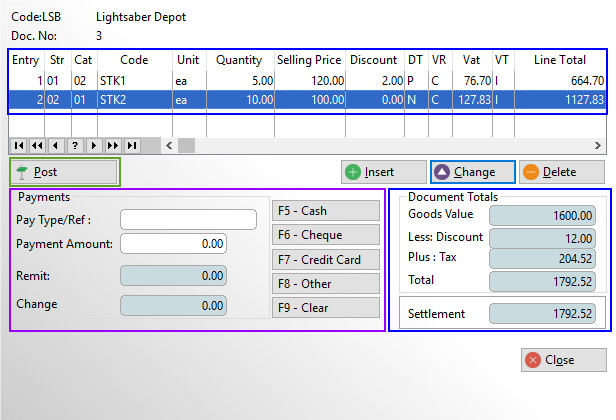The width and height of the screenshot is (616, 420).
Task: Select STK1 row in the entry grid
Action: coord(300,80)
